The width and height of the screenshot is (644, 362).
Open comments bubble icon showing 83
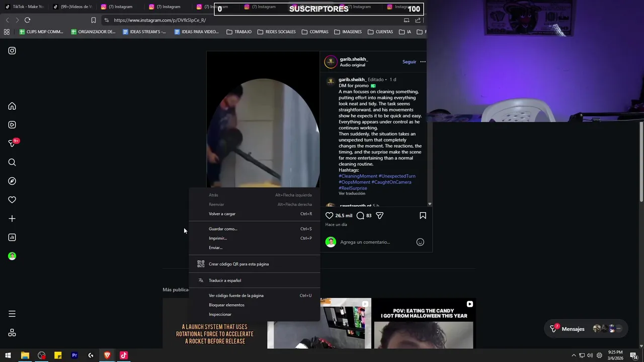pos(360,216)
